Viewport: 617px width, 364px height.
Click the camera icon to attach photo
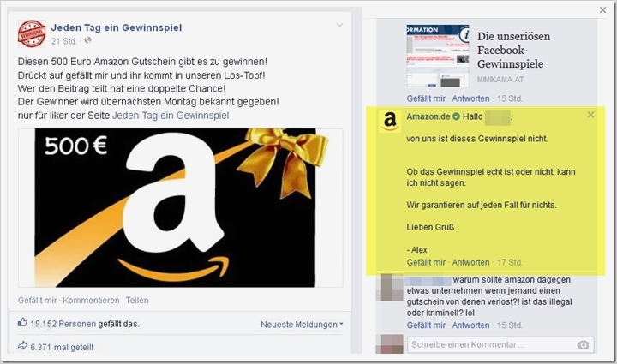[584, 345]
